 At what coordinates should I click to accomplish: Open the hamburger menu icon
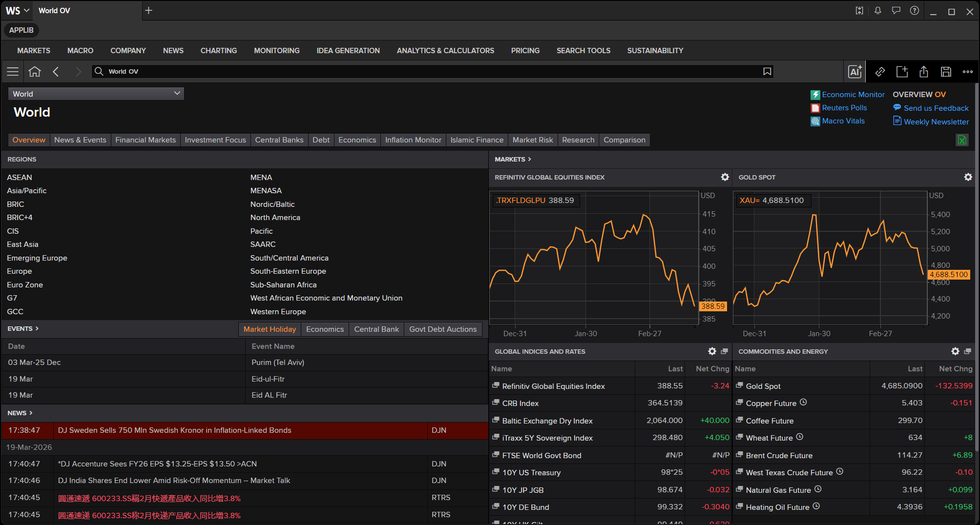13,72
